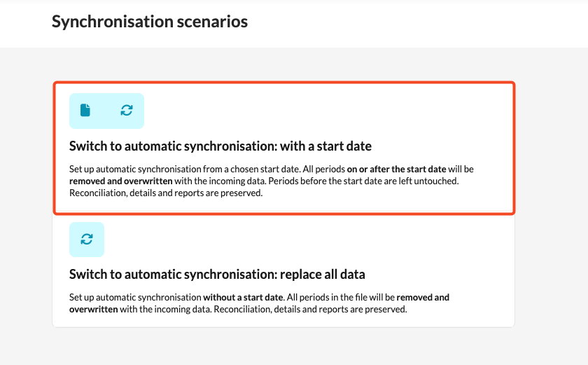The width and height of the screenshot is (588, 365).
Task: Click second card's 'Reconciliation, details and reports are preserved' text
Action: tap(310, 310)
